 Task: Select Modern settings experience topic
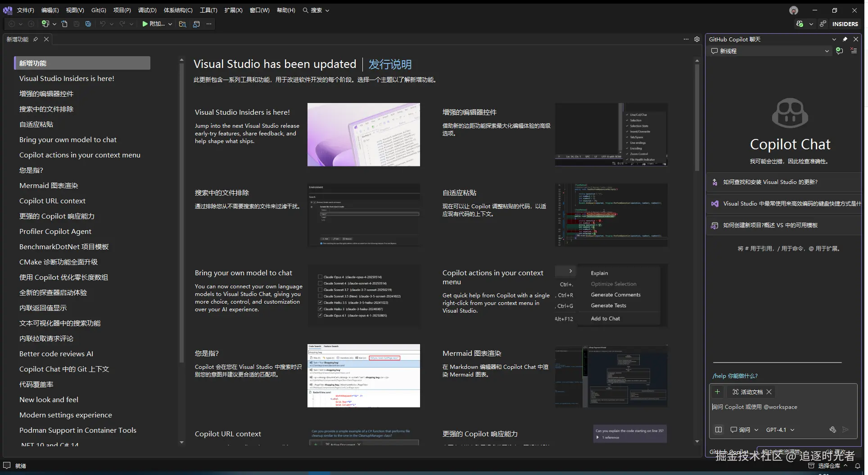pyautogui.click(x=66, y=415)
